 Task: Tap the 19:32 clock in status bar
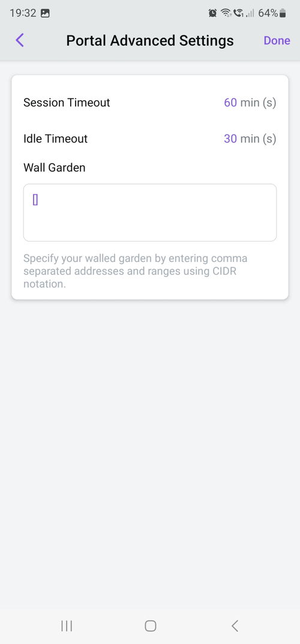(x=23, y=13)
